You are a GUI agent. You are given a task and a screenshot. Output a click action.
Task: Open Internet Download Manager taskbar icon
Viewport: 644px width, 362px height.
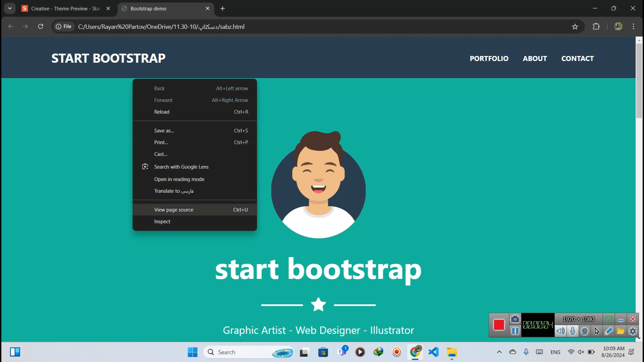click(x=378, y=352)
